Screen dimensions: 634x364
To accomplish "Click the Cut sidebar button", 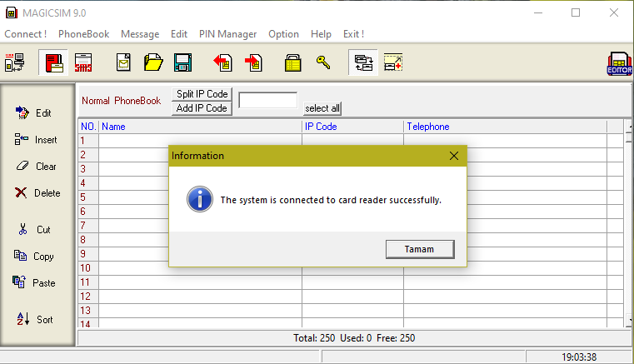I will click(34, 230).
